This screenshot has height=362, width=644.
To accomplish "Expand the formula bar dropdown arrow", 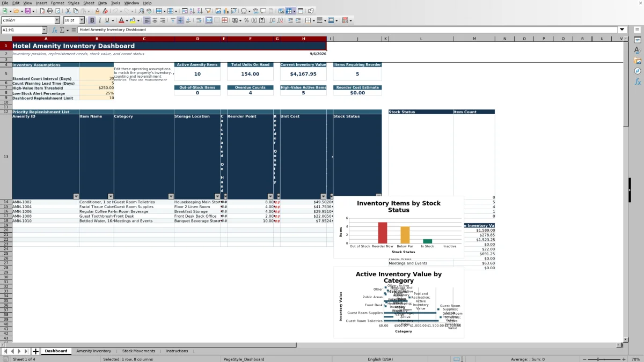I will click(622, 29).
